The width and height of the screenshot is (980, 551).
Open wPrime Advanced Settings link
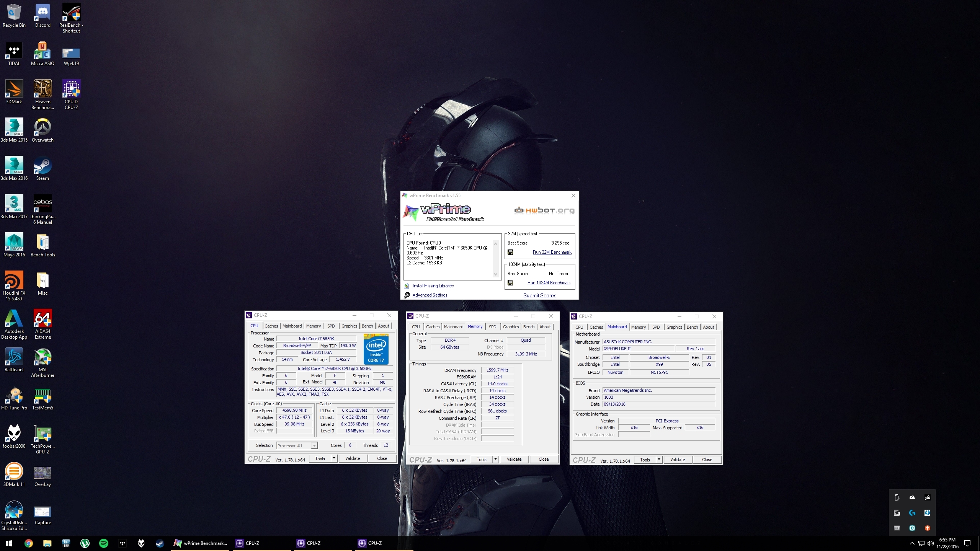(x=430, y=295)
